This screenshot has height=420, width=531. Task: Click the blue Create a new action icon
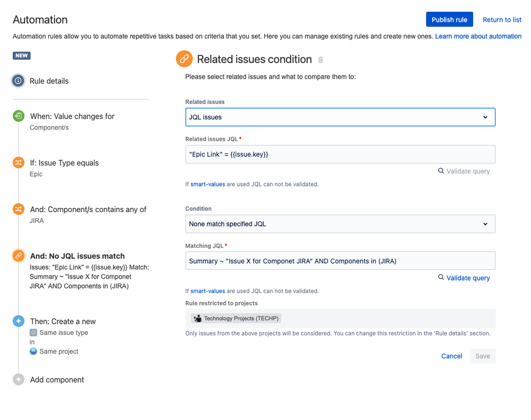click(x=19, y=321)
